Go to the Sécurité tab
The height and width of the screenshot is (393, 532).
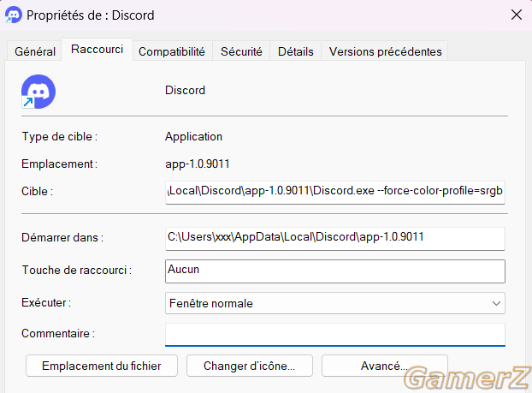[x=241, y=51]
